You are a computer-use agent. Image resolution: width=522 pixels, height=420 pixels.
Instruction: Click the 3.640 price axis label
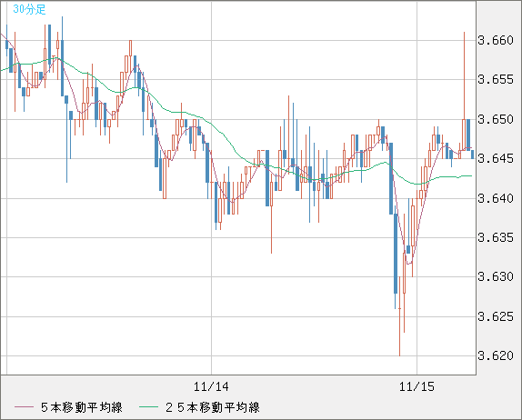[496, 198]
